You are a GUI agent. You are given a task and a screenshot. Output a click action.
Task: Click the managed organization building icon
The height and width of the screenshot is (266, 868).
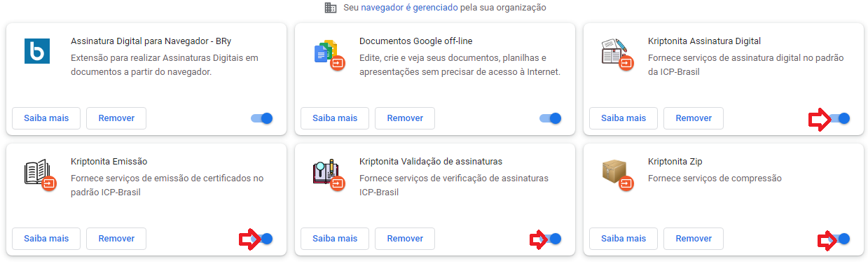coord(331,8)
